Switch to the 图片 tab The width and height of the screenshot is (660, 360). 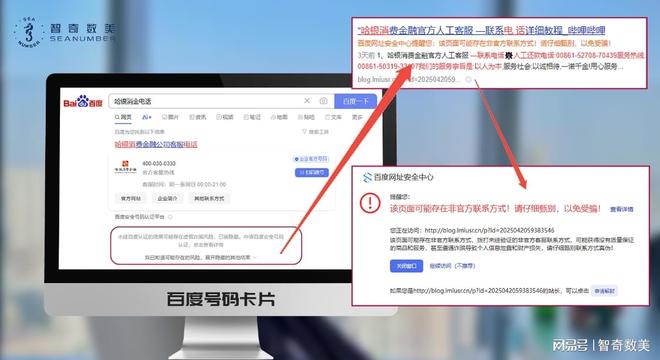tap(170, 117)
